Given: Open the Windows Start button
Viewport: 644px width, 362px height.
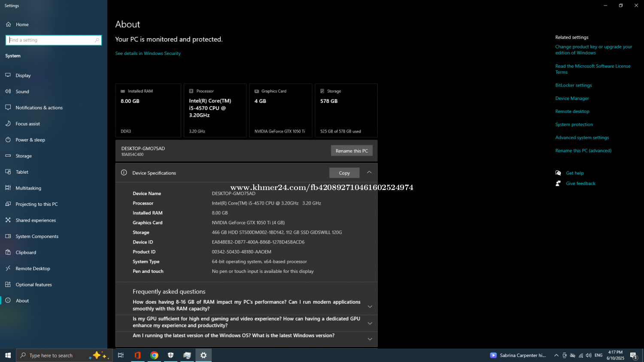Looking at the screenshot, I should (x=8, y=355).
